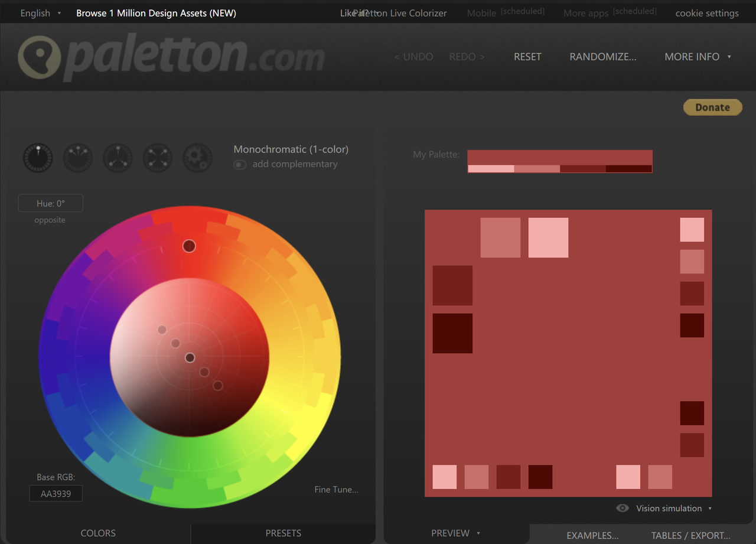The height and width of the screenshot is (544, 756).
Task: Choose the Triad color scheme icon
Action: click(117, 158)
